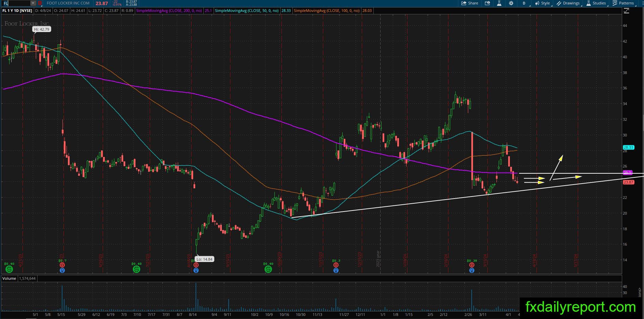The height and width of the screenshot is (319, 644).
Task: Click the 14 label on the price axis
Action: (x=625, y=260)
